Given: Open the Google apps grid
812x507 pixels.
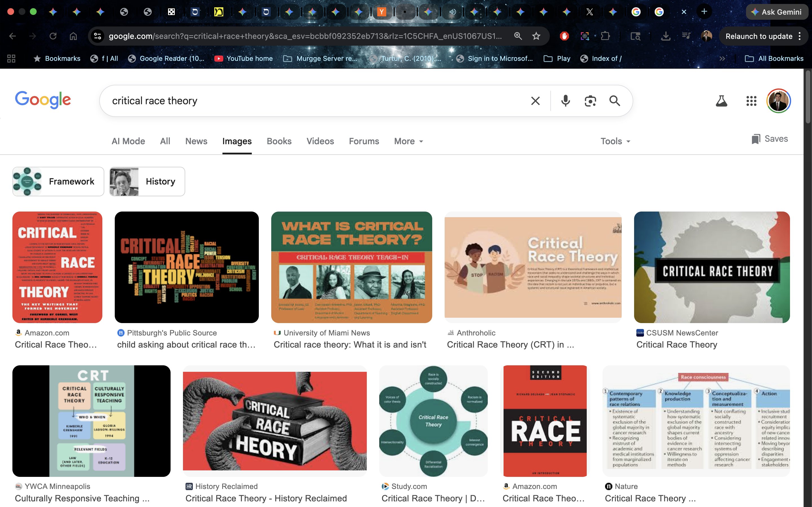Looking at the screenshot, I should pyautogui.click(x=751, y=101).
